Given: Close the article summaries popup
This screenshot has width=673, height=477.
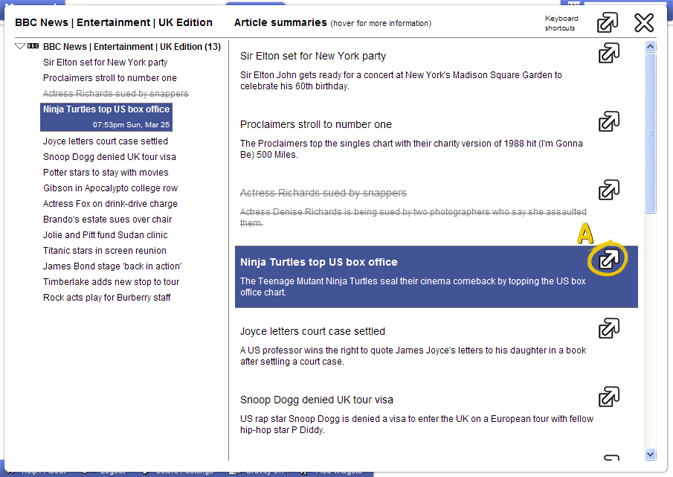Looking at the screenshot, I should point(644,22).
